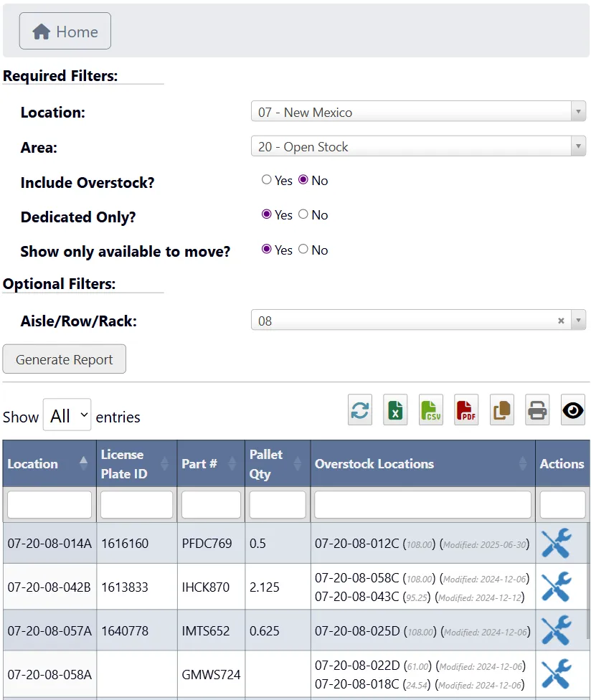Select No for Show only available to move
Viewport: 591px width, 700px height.
click(303, 249)
